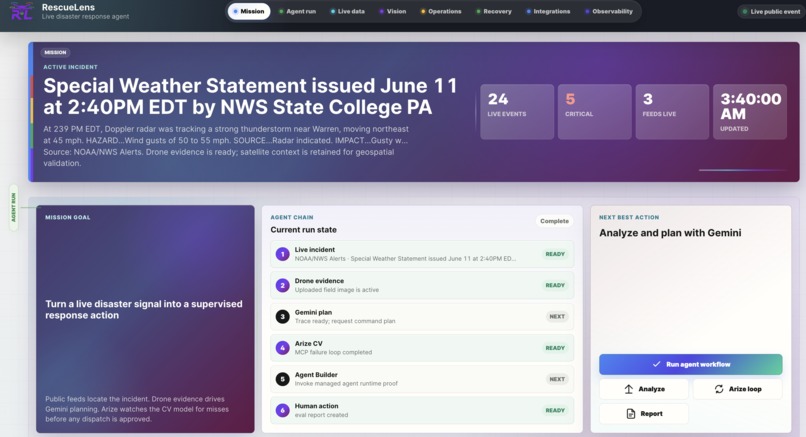
Task: Click the Agent Run side label
Action: click(x=13, y=207)
